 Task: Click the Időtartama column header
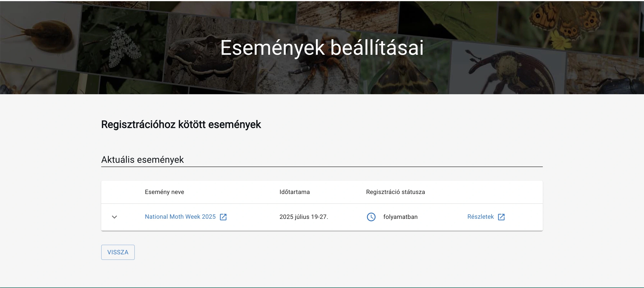coord(295,192)
